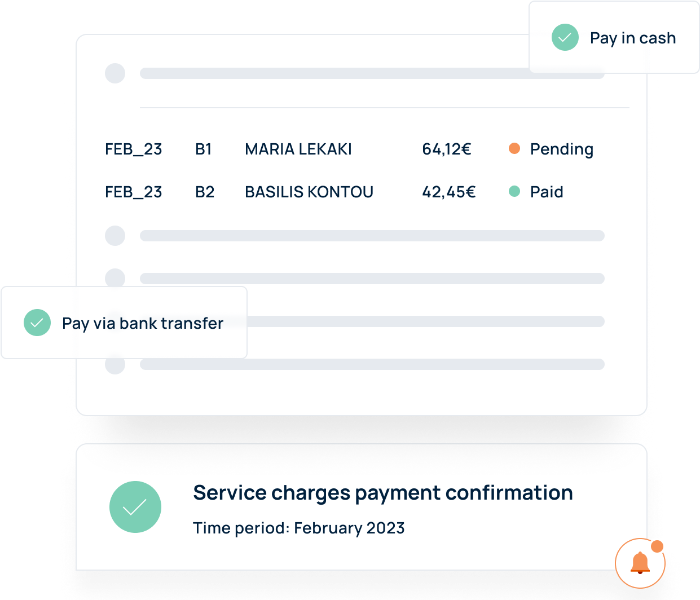Click the orange Pending status dot
700x600 pixels.
[x=514, y=148]
